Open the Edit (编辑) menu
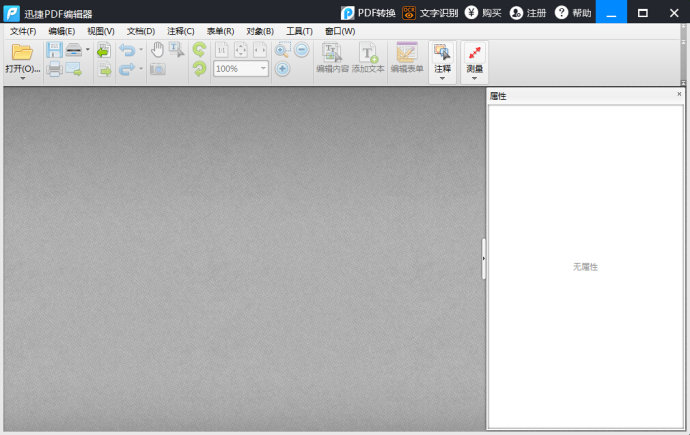Image resolution: width=690 pixels, height=435 pixels. click(62, 31)
